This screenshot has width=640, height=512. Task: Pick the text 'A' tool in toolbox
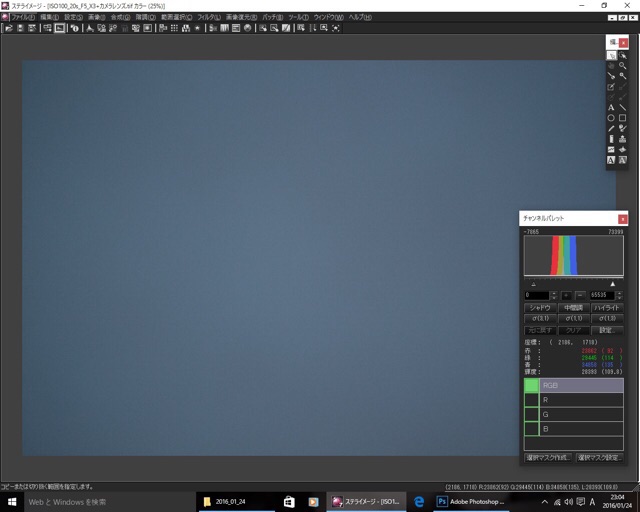[x=611, y=107]
